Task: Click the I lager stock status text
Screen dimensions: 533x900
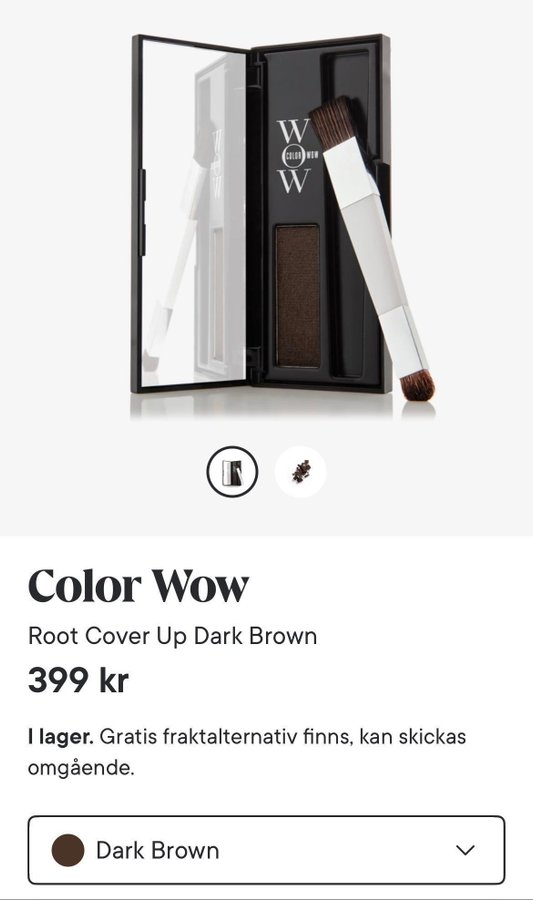Action: click(61, 736)
